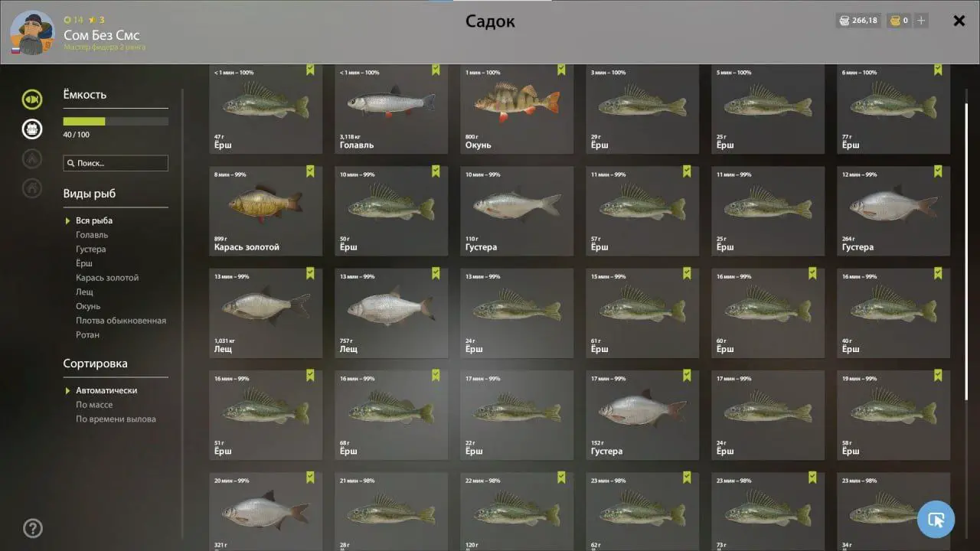Toggle bookmark flag on Окунь card
The height and width of the screenshot is (551, 980).
pos(561,70)
